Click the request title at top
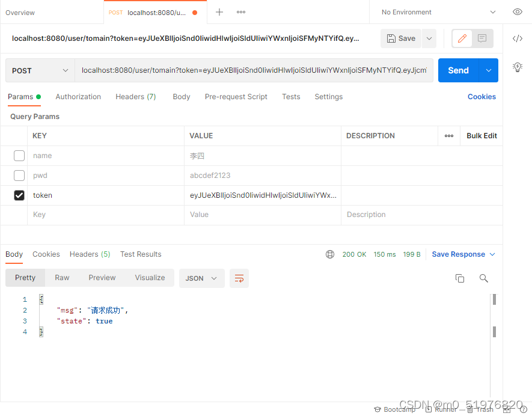The image size is (532, 416). [x=185, y=38]
